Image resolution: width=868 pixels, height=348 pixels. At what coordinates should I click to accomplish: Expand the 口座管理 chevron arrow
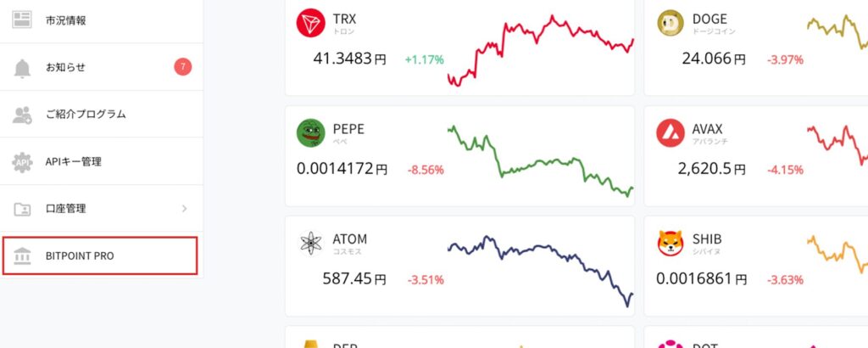point(185,208)
